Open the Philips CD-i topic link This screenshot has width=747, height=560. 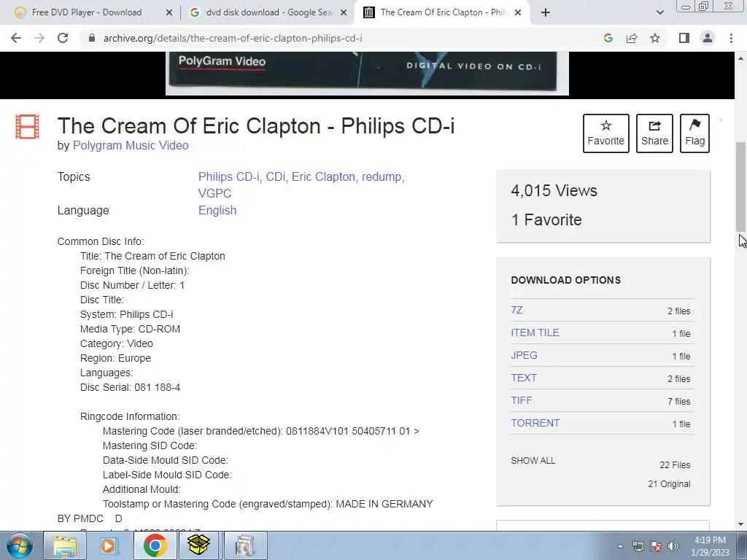(228, 176)
